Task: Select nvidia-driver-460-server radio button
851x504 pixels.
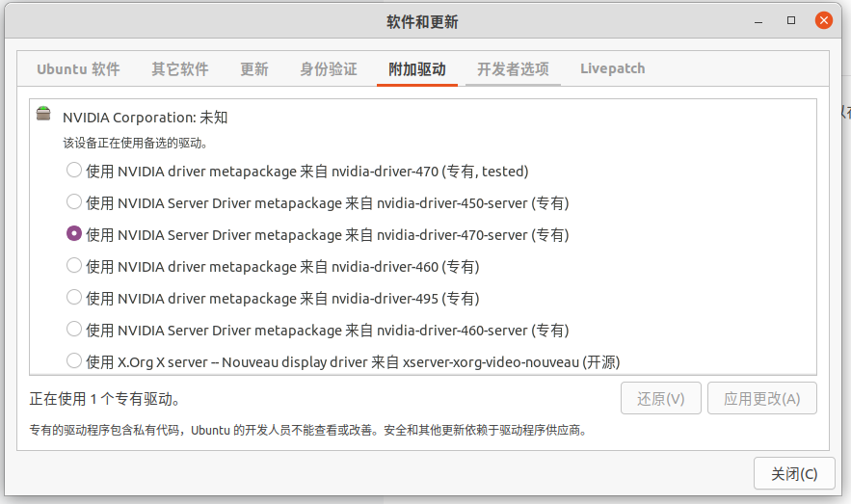Action: (74, 329)
